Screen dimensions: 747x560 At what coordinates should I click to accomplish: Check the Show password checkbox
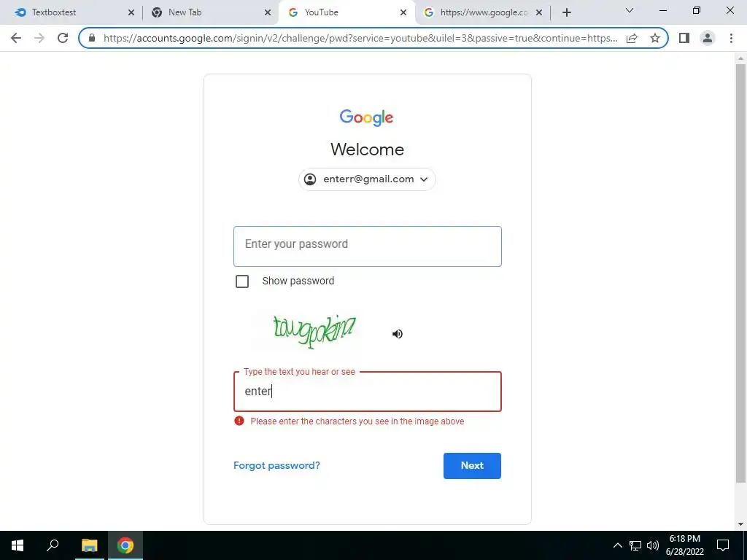[242, 281]
